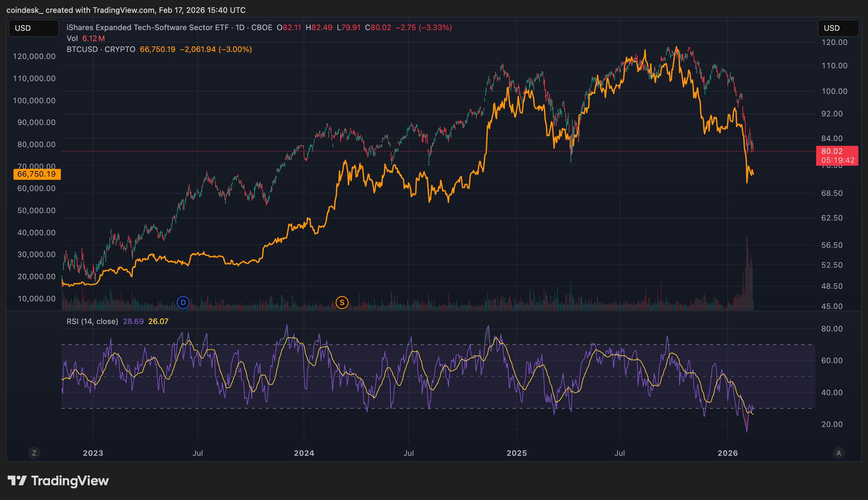Select the iShares Expanded Tech-Software ETF legend title
868x500 pixels.
coord(148,28)
